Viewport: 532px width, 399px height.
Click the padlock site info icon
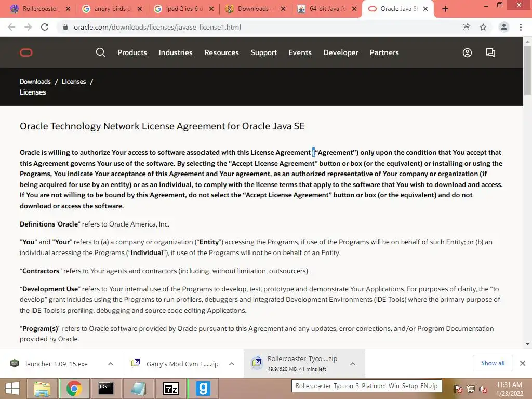pyautogui.click(x=65, y=27)
